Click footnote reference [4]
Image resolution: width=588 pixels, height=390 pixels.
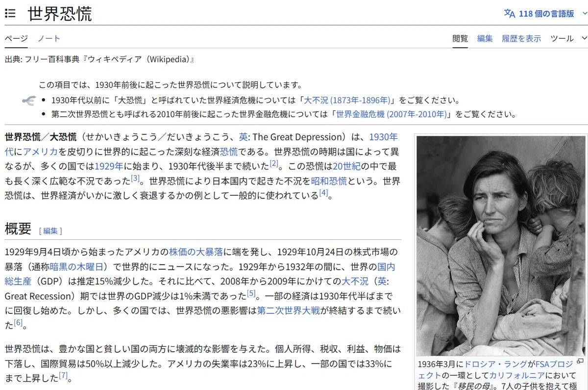(323, 193)
